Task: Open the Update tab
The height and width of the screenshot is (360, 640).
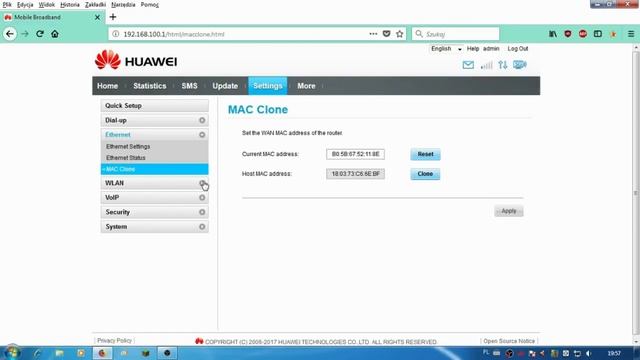Action: coord(225,86)
